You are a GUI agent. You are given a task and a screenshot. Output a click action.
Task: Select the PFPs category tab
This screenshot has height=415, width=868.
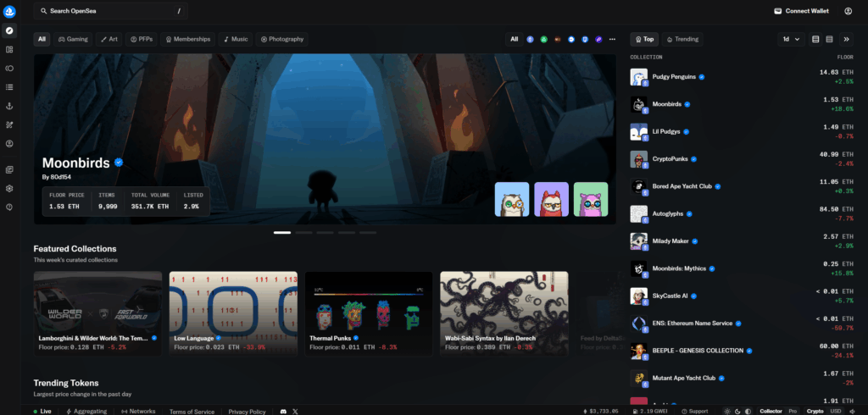tap(142, 39)
